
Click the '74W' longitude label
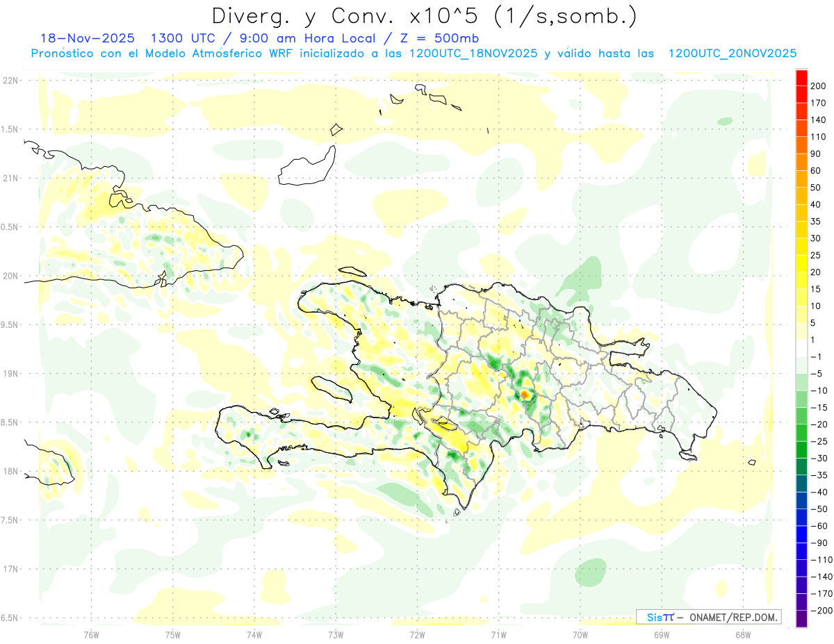[254, 634]
